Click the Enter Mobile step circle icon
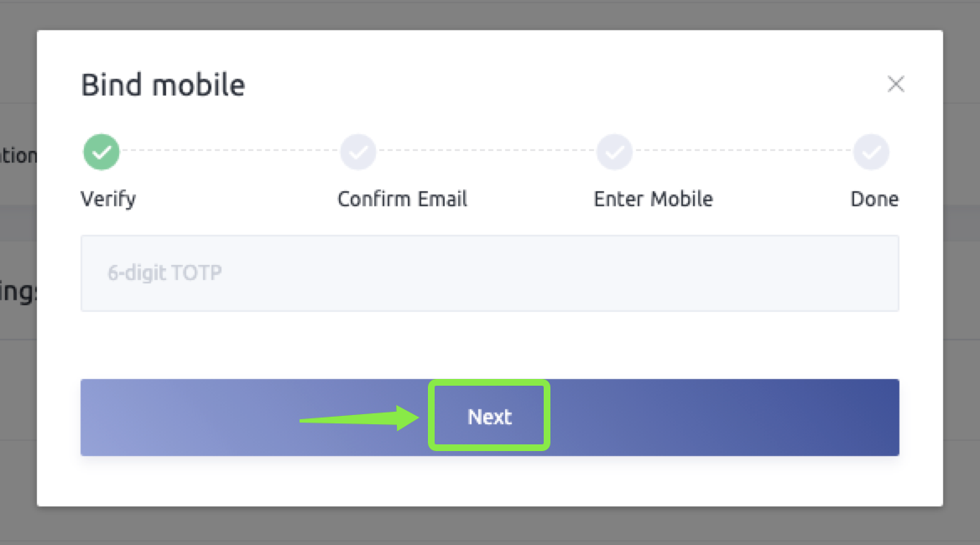The image size is (980, 545). point(615,153)
